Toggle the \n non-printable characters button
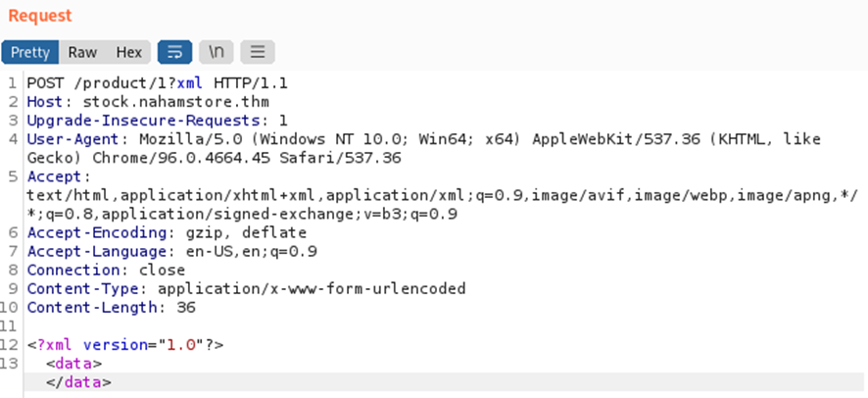Screen dimensions: 868x398 [216, 52]
